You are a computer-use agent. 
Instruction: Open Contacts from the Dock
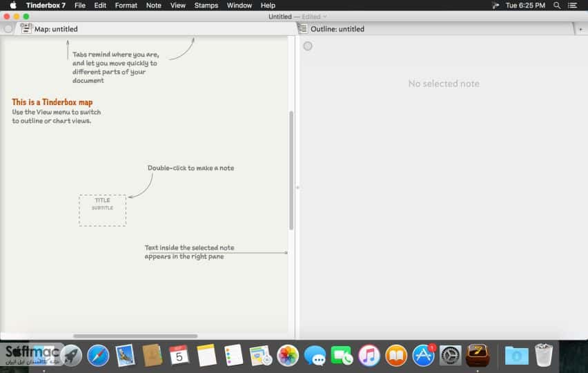[x=153, y=355]
